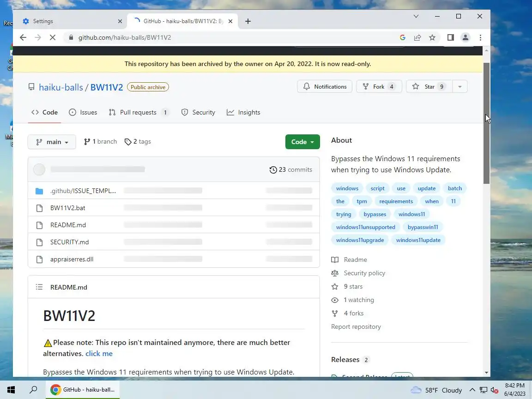Open the BW11V2 repository name link
The height and width of the screenshot is (399, 532).
(x=107, y=87)
